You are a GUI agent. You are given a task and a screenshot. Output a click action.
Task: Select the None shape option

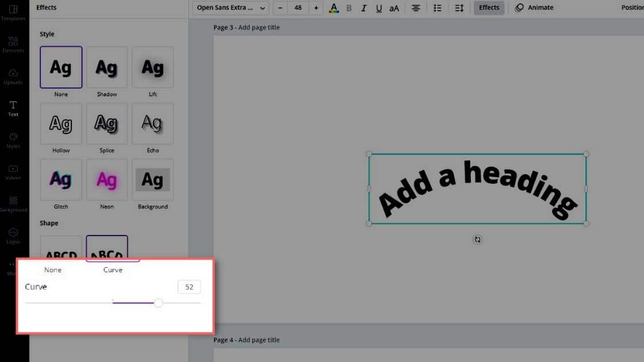pos(61,248)
